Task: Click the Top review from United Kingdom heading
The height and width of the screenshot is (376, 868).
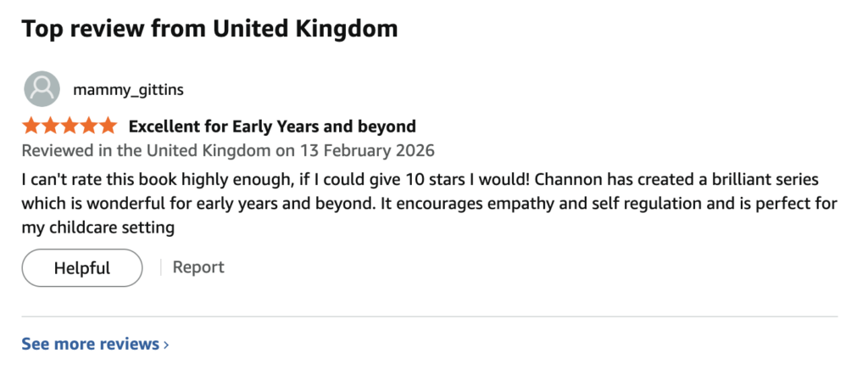Action: point(209,29)
